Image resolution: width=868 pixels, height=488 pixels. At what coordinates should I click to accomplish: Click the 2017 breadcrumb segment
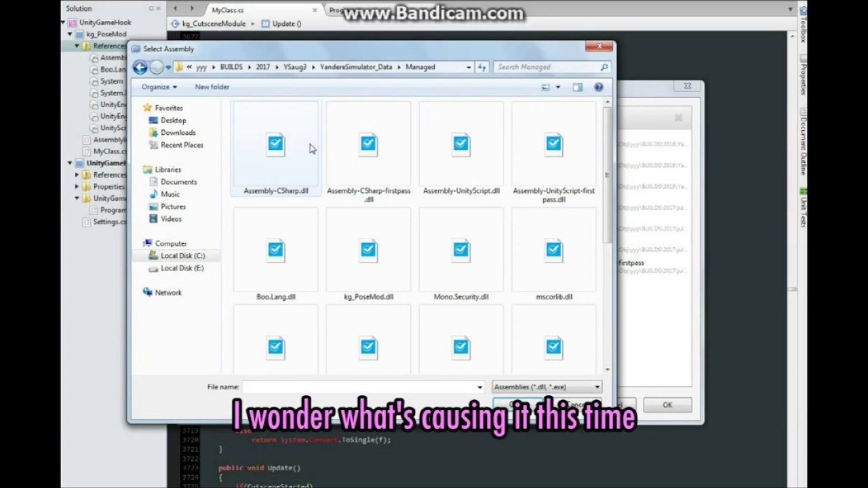262,67
